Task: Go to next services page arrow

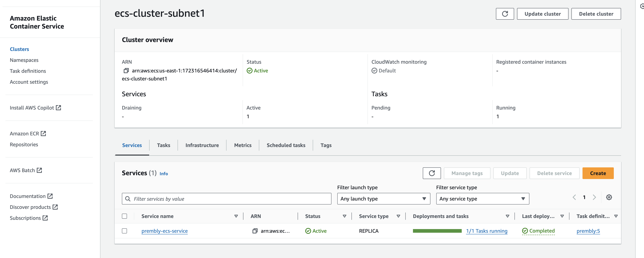Action: 594,197
